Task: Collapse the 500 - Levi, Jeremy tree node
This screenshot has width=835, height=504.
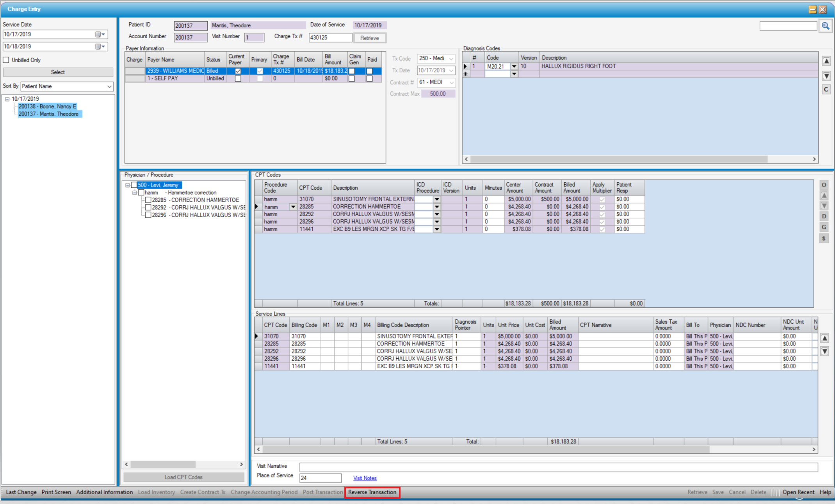Action: pos(127,185)
